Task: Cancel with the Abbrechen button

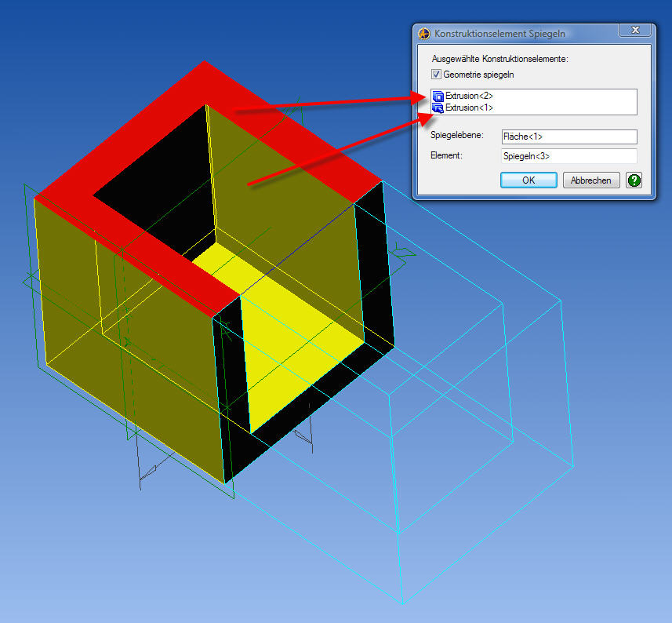Action: point(591,180)
